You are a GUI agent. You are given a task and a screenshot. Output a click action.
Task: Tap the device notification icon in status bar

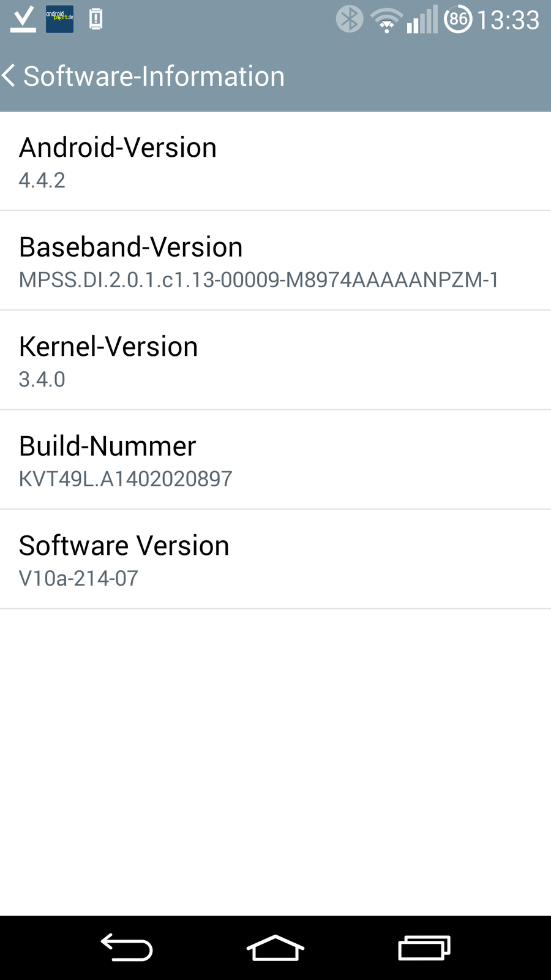96,20
